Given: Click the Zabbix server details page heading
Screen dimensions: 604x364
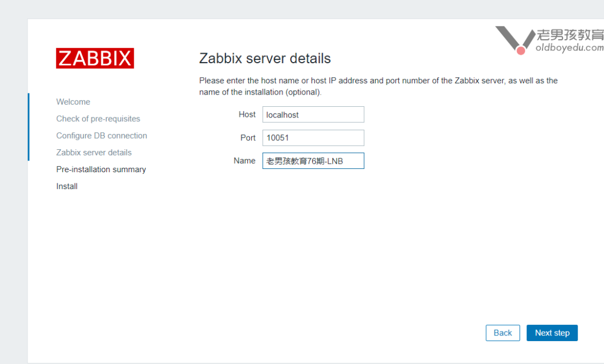Looking at the screenshot, I should tap(265, 59).
